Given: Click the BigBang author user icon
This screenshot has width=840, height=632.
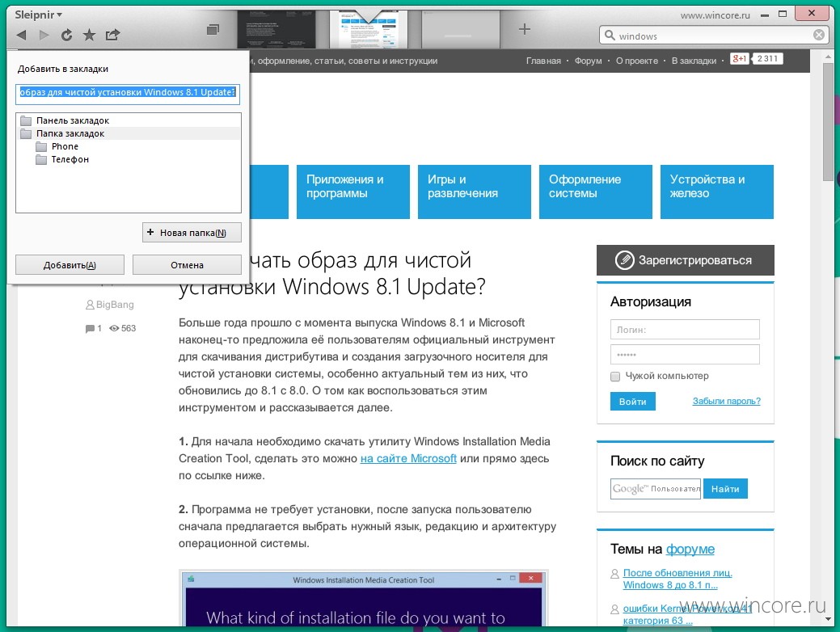Looking at the screenshot, I should (90, 305).
